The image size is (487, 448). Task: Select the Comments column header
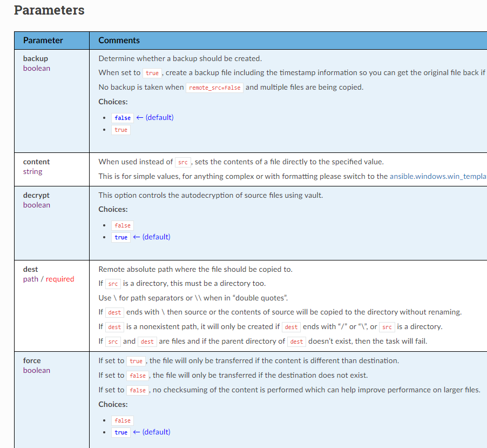tap(119, 41)
